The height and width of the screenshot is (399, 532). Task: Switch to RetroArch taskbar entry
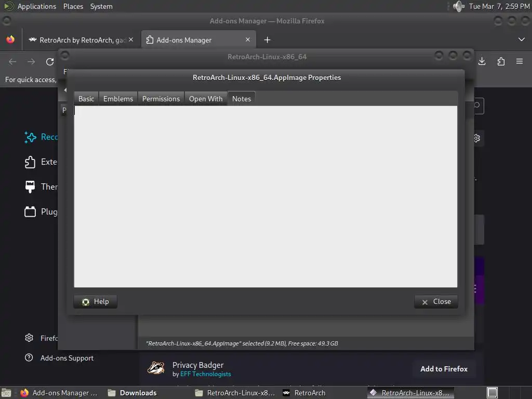click(304, 393)
